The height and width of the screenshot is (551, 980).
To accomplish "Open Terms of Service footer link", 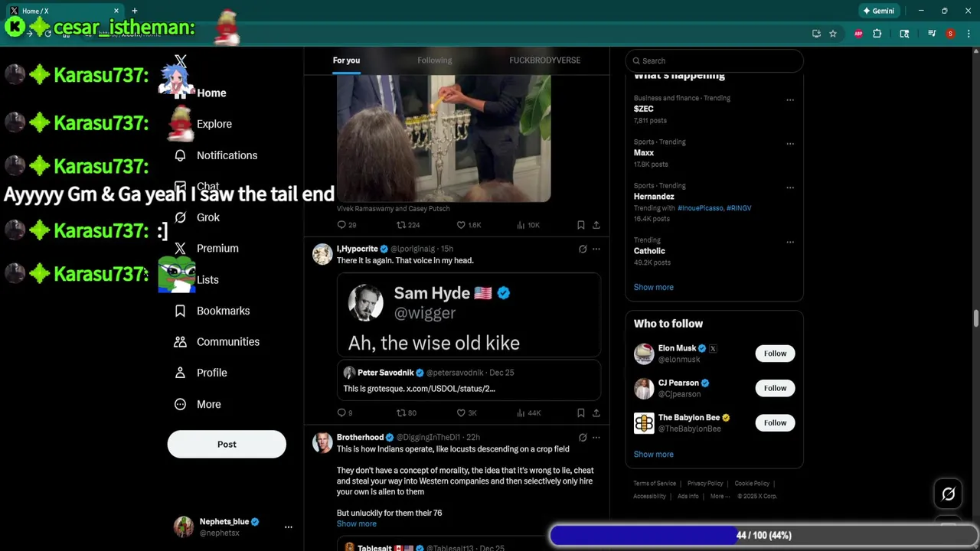I will [655, 484].
